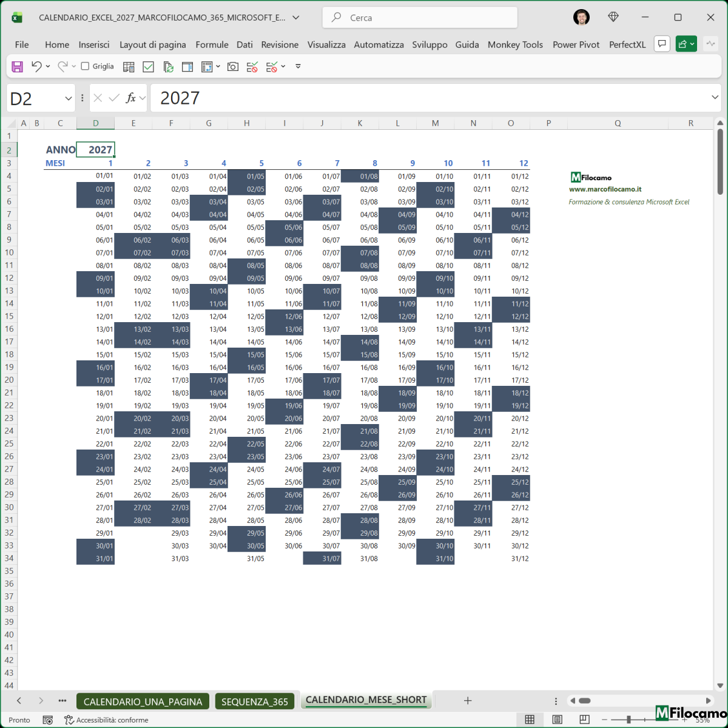Open the user profile picture
This screenshot has height=728, width=728.
(581, 18)
